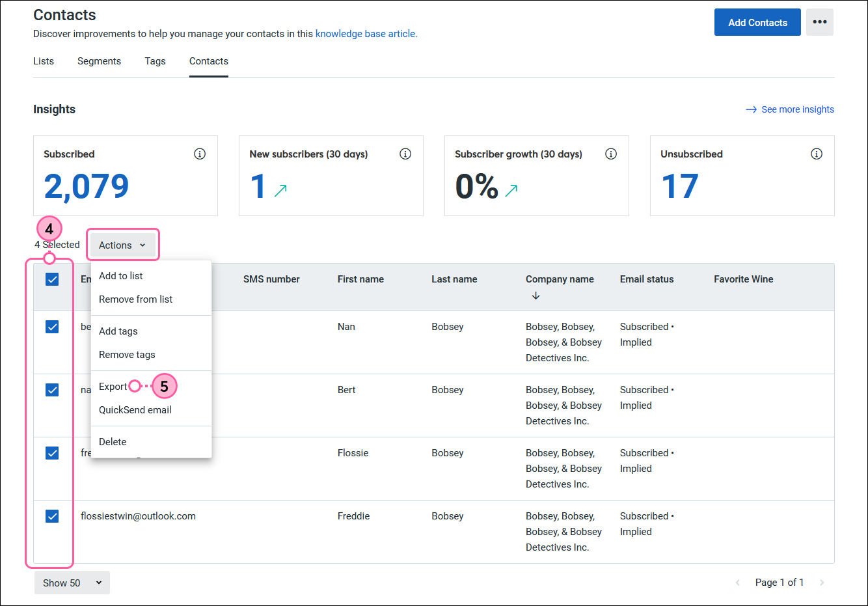Uncheck the Flossie Bobsey row checkbox
The image size is (868, 606).
pos(52,453)
